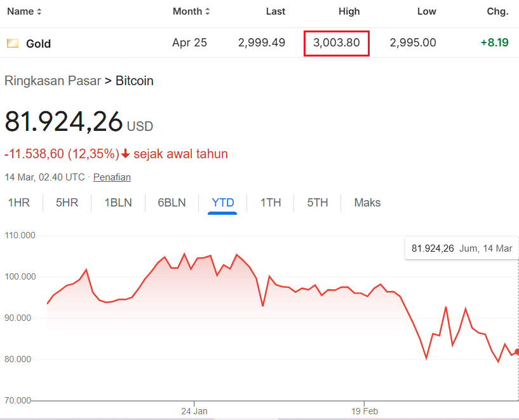Open the Penafian disclaimer link
The height and width of the screenshot is (420, 519).
pos(112,177)
